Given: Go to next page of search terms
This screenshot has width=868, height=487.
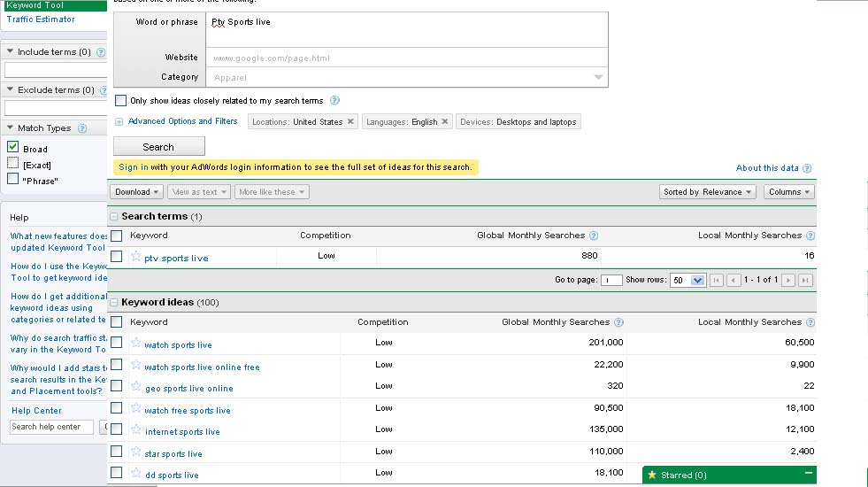Looking at the screenshot, I should click(x=788, y=280).
